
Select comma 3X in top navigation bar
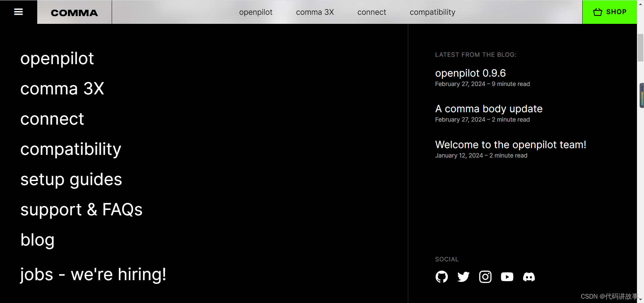click(315, 12)
